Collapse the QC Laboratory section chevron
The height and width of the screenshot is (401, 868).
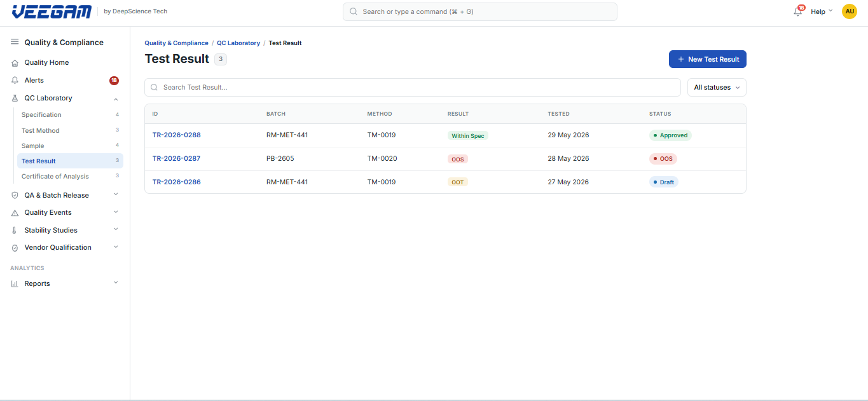coord(116,99)
